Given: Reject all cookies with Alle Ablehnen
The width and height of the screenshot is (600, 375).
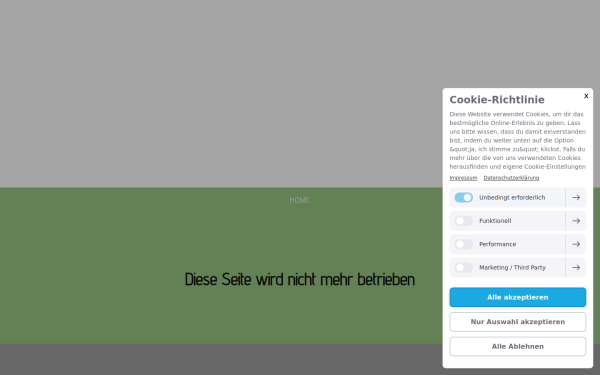Looking at the screenshot, I should (x=517, y=346).
